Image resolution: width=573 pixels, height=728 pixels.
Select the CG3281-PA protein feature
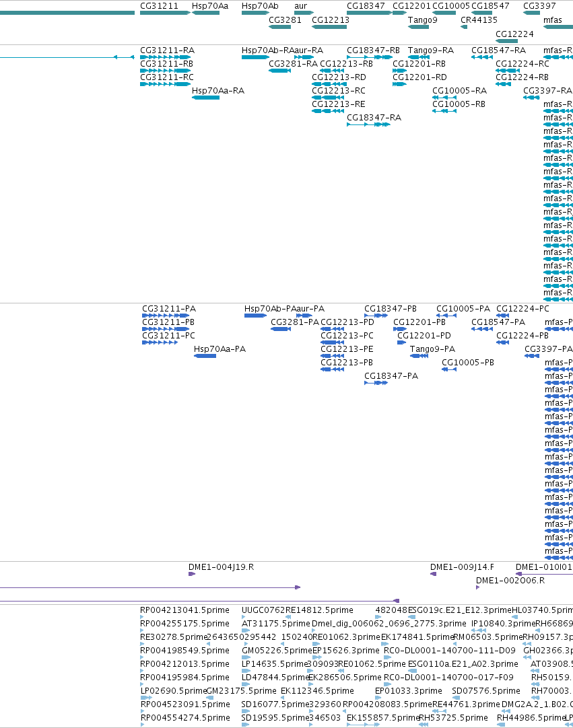pos(281,329)
